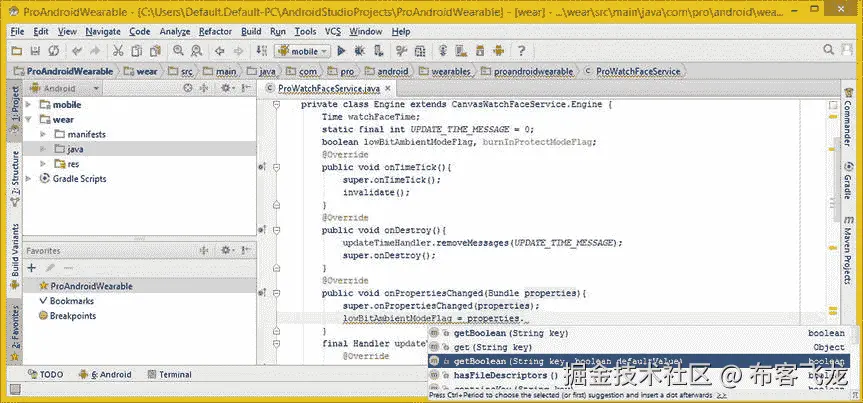
Task: Hide the Favorites tool window
Action: (x=246, y=250)
